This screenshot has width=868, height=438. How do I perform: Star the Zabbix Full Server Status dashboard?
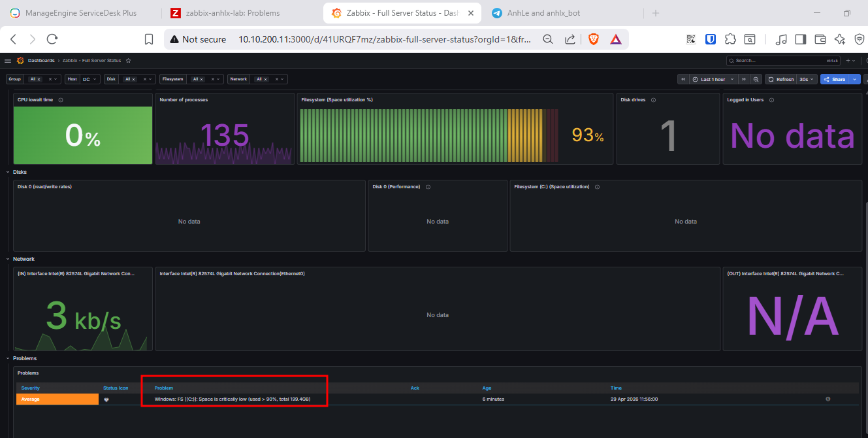(129, 61)
